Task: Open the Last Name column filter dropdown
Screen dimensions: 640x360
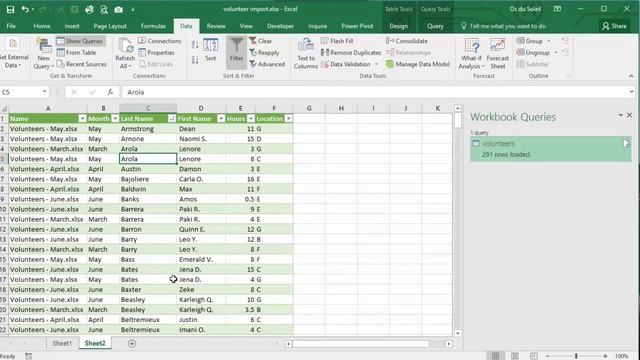Action: coord(172,118)
